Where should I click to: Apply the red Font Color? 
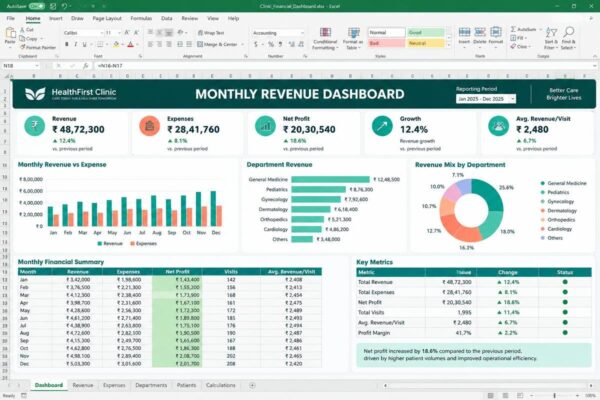click(x=130, y=44)
